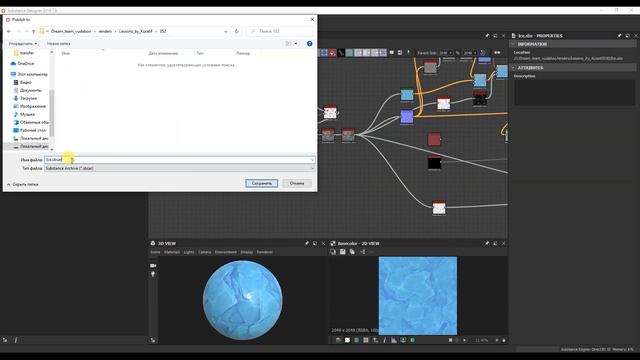Select OneDrive in navigation tree
Viewport: 640px width, 360px height.
[x=22, y=64]
